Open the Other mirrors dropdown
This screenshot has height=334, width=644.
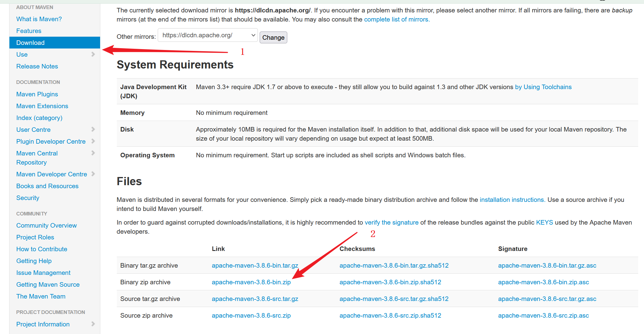pyautogui.click(x=208, y=35)
